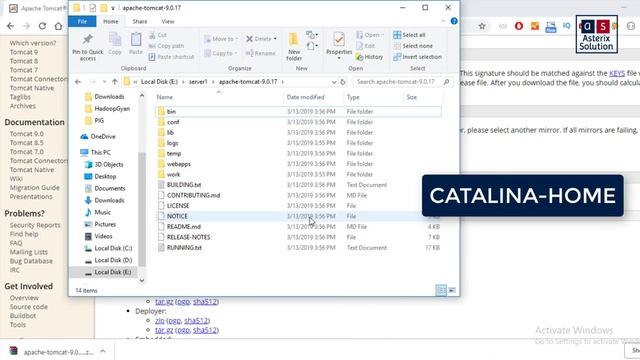Click Invert selection in ribbon
640x360 pixels.
coord(418,57)
